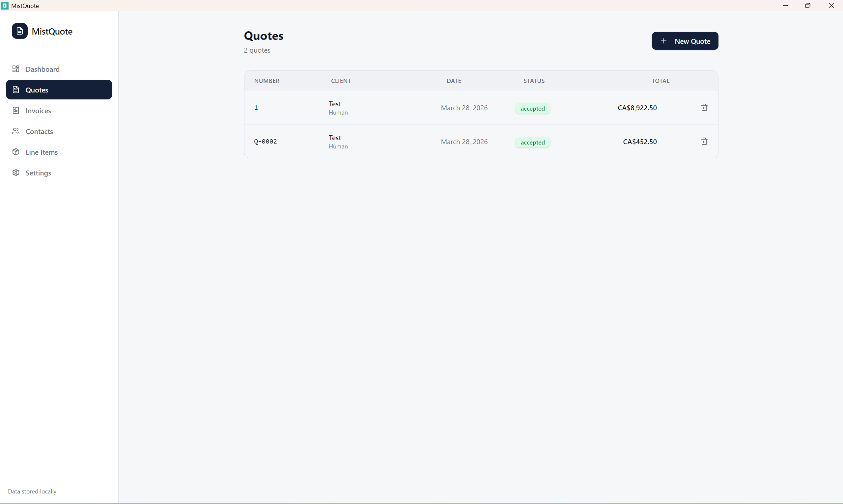This screenshot has height=504, width=843.
Task: Click the Contacts people icon
Action: [15, 131]
